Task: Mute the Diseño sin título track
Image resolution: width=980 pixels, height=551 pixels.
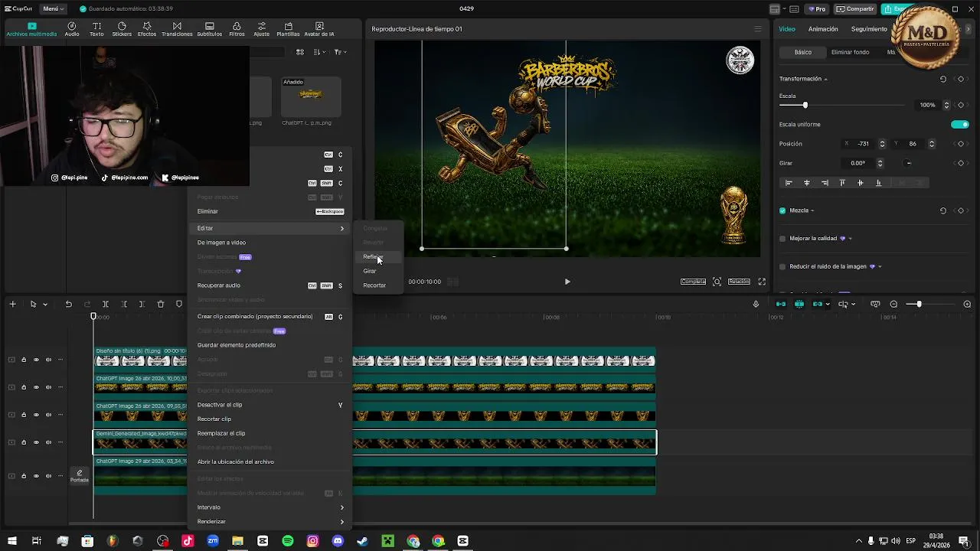Action: (48, 360)
